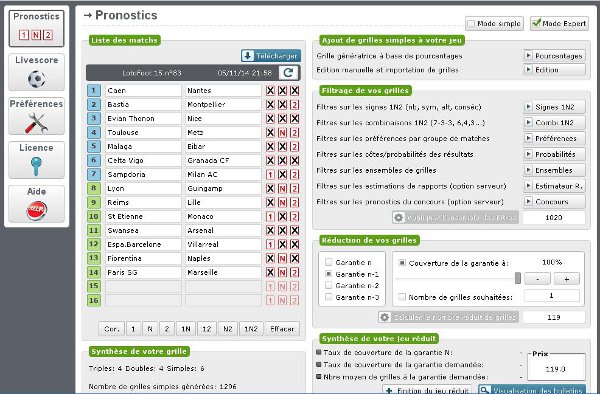Click the guarantee coverage slider handle

tap(518, 278)
